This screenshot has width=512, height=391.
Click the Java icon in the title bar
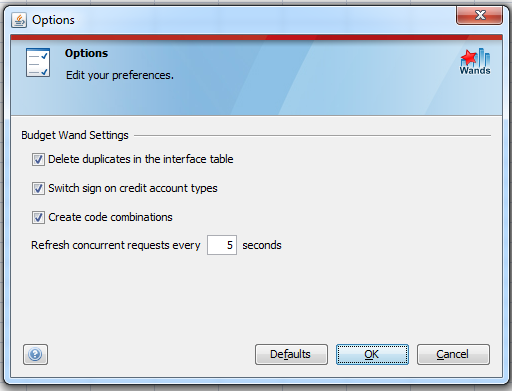coord(19,20)
